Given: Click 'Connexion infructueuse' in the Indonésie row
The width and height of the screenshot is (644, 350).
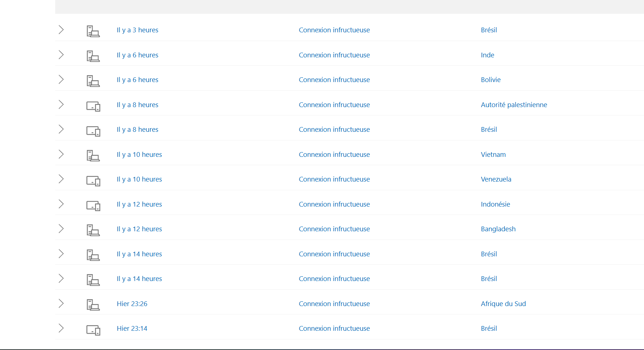Looking at the screenshot, I should pos(334,204).
